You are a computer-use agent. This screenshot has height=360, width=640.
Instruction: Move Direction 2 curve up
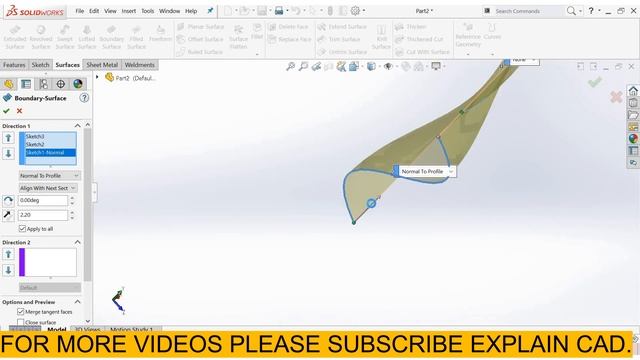coord(8,254)
